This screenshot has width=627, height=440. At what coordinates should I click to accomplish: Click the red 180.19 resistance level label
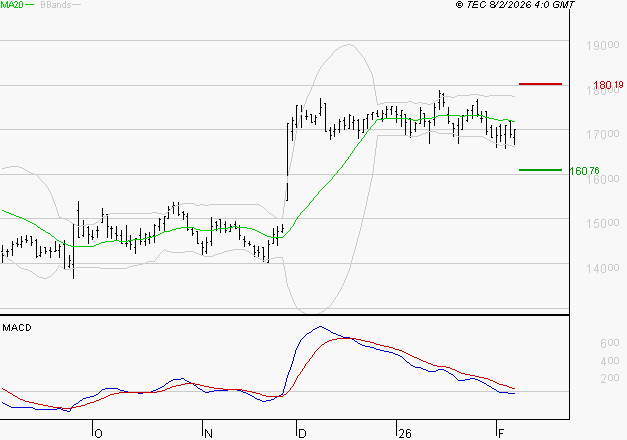tap(608, 85)
